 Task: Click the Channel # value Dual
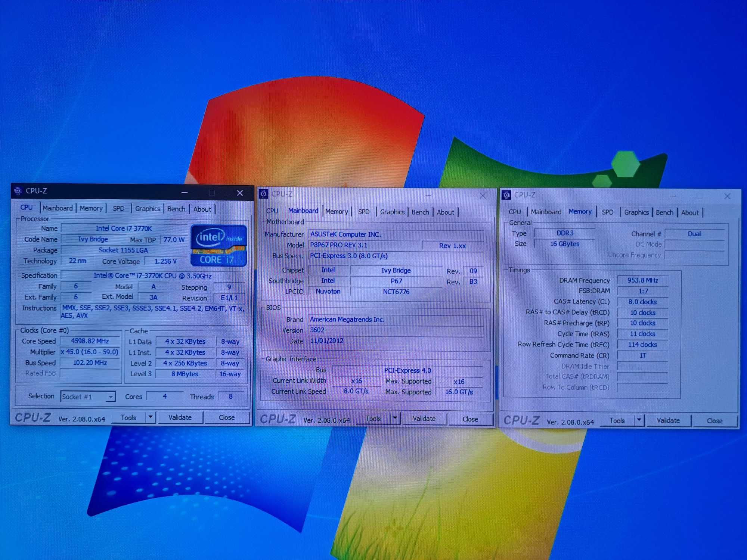tap(694, 234)
